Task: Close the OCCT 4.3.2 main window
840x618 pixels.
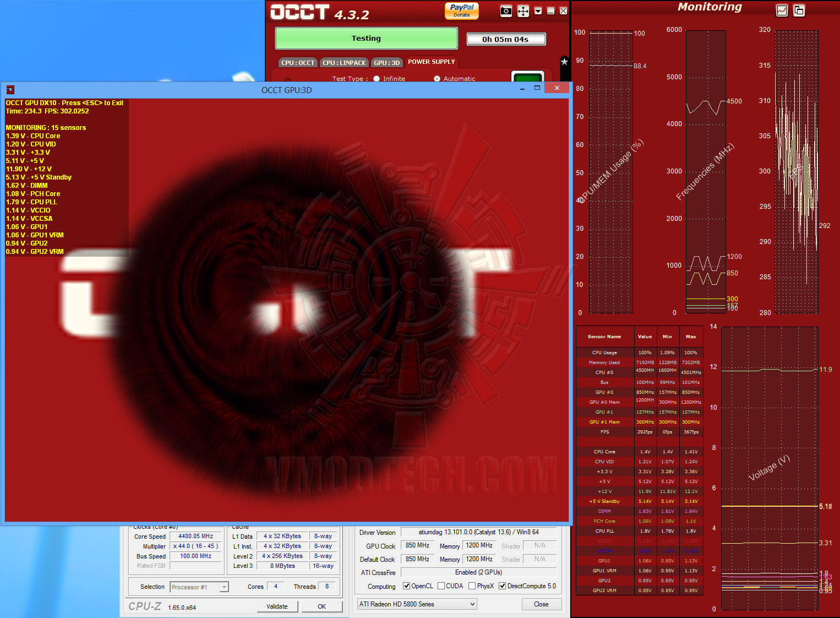Action: (563, 11)
